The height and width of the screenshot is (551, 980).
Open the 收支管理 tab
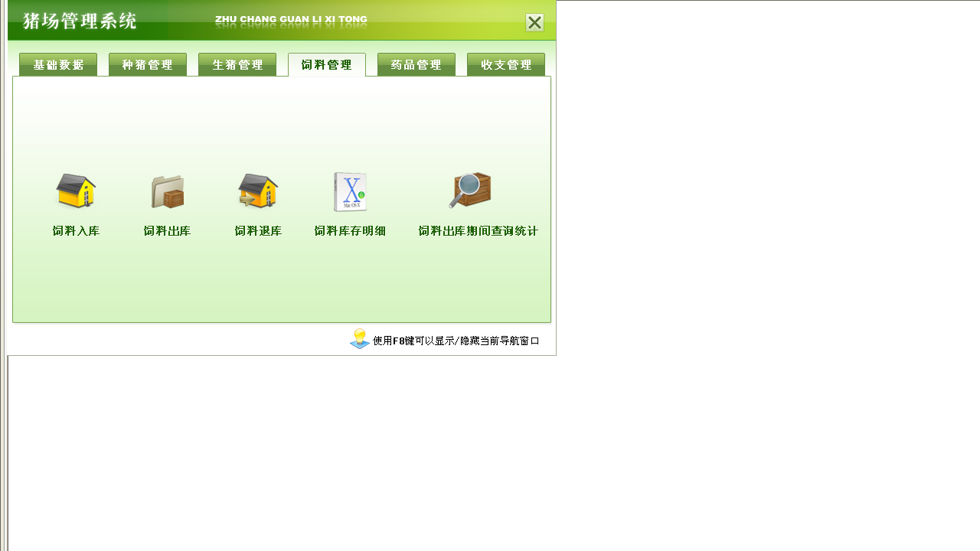(506, 64)
